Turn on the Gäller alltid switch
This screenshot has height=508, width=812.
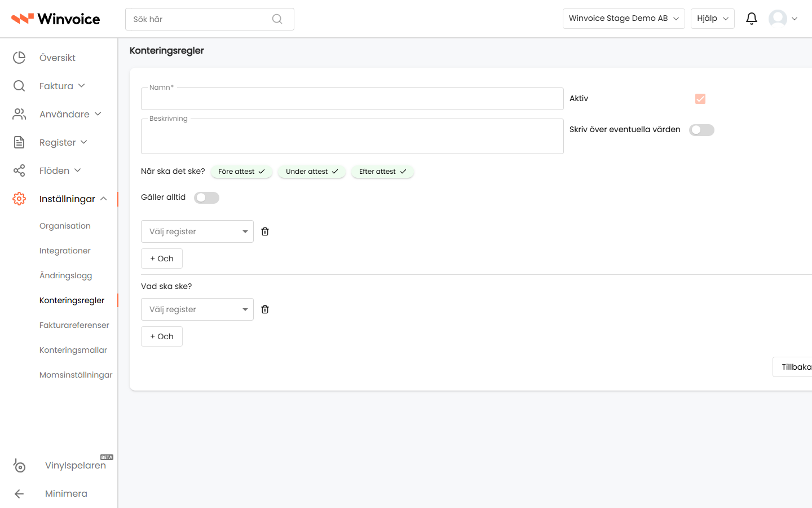[206, 198]
